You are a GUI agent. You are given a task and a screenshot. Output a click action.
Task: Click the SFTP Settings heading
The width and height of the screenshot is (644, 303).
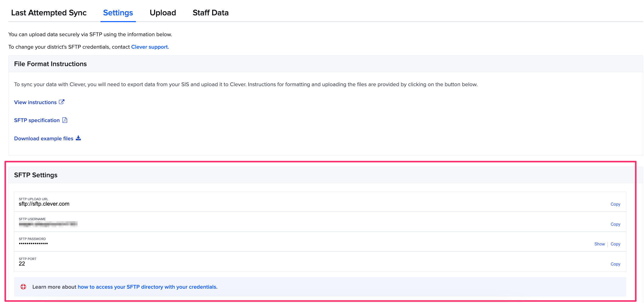click(36, 175)
